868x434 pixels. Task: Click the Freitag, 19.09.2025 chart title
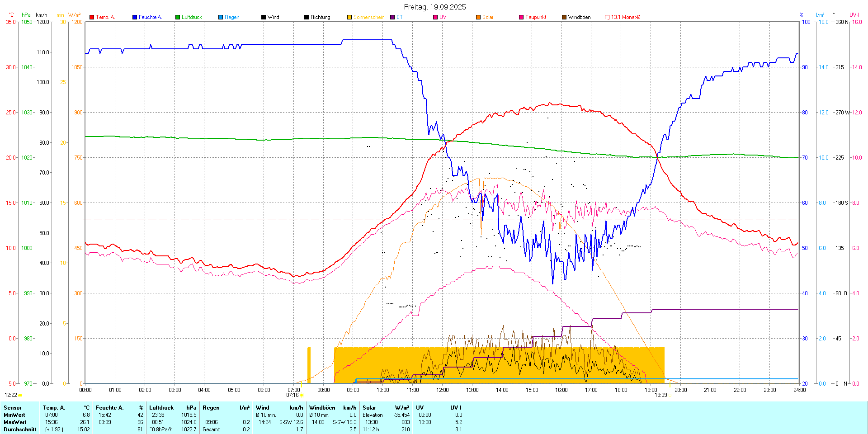tap(434, 7)
